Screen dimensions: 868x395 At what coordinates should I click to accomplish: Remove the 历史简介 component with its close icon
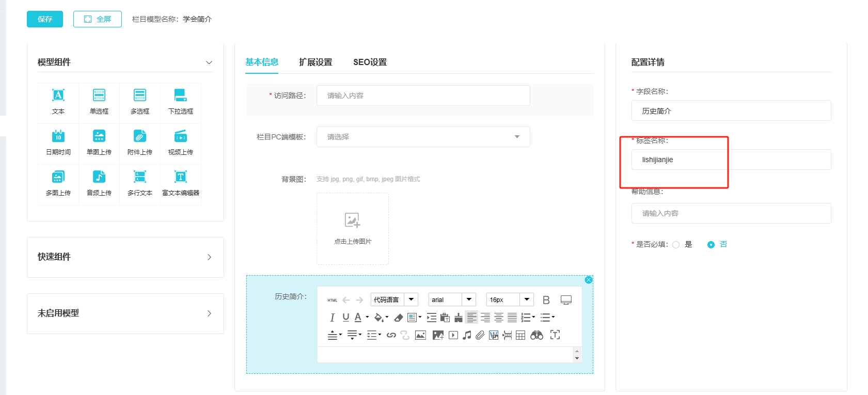[589, 280]
